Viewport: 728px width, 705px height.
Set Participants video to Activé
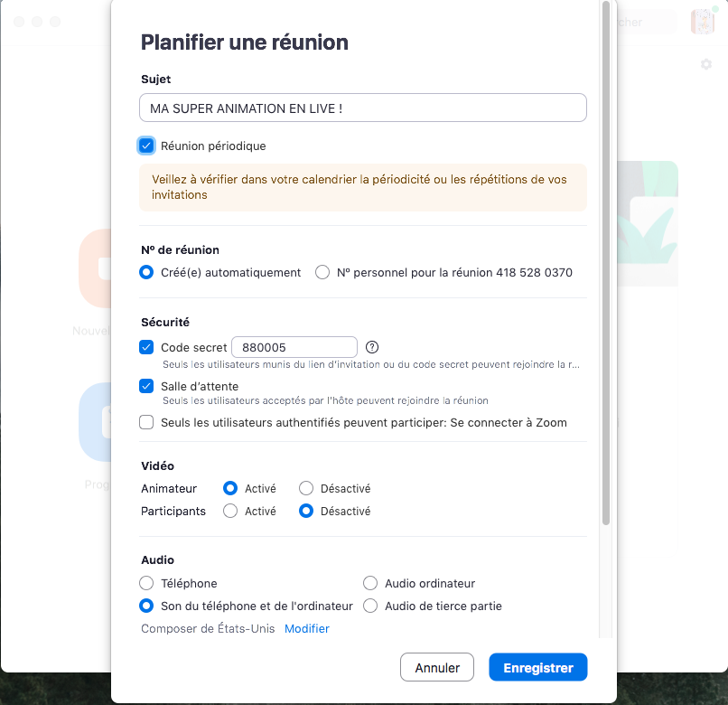tap(230, 511)
